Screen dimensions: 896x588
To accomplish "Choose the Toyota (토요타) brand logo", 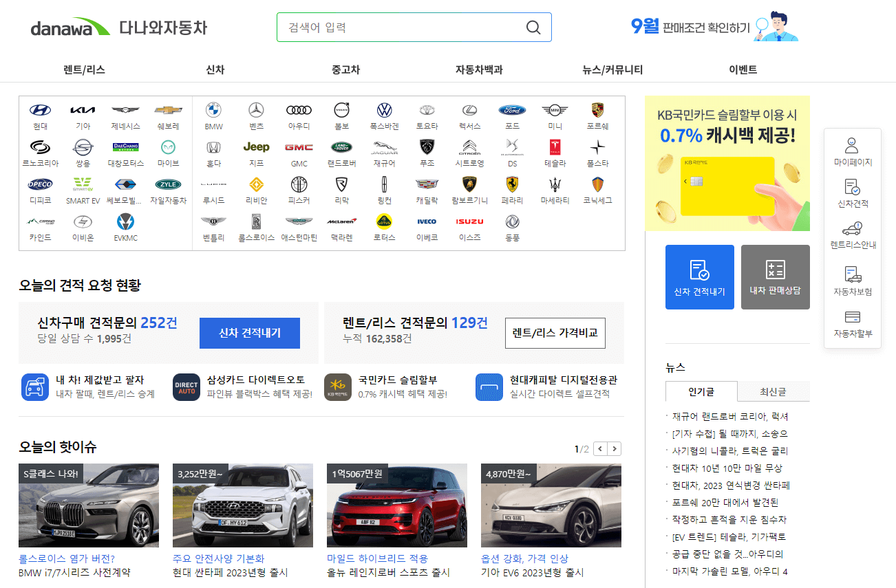I will click(x=427, y=110).
